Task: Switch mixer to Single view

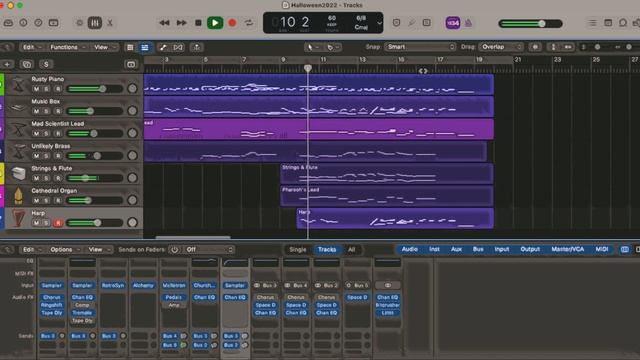Action: [298, 249]
